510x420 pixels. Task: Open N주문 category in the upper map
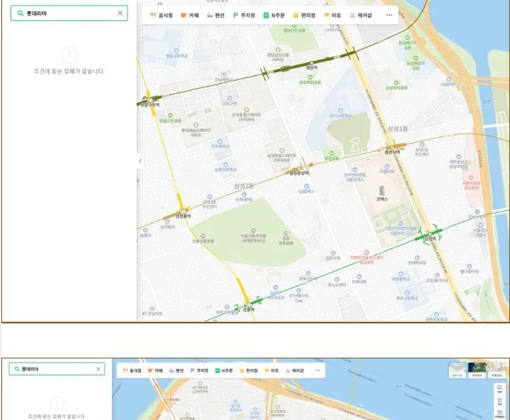click(274, 15)
